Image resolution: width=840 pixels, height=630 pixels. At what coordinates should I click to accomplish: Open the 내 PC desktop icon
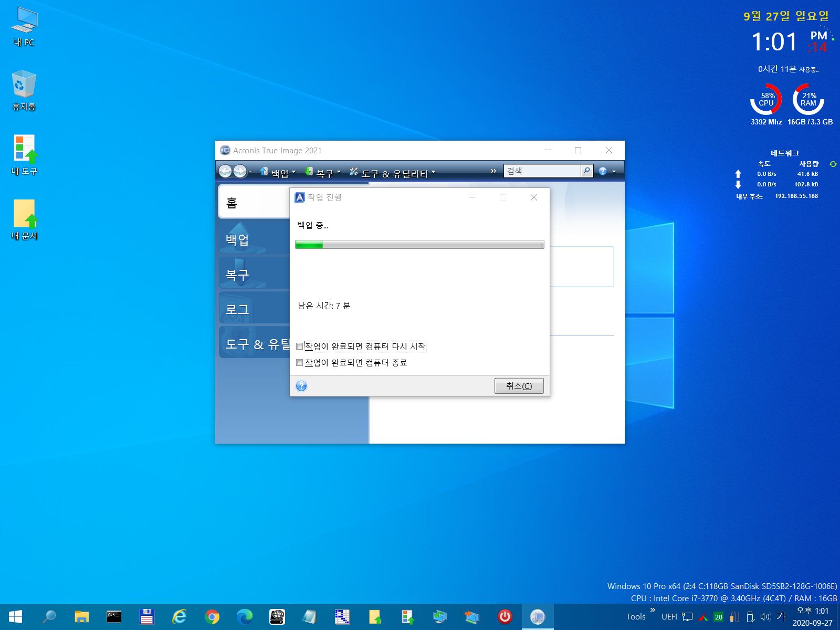pyautogui.click(x=24, y=27)
